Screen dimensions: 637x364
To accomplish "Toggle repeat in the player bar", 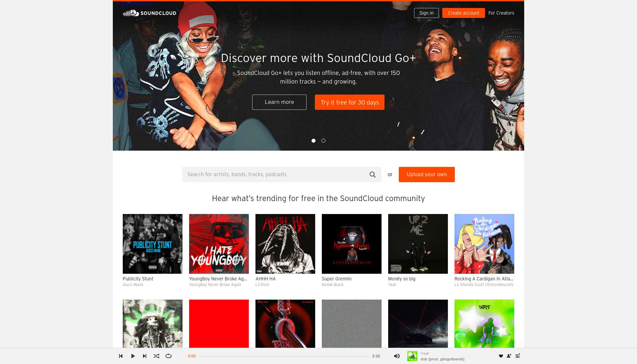I will (x=169, y=356).
